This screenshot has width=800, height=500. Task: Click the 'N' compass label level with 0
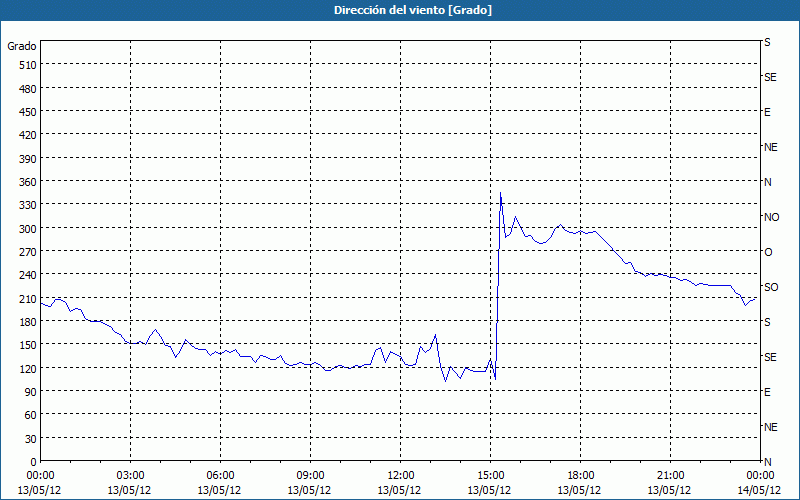[x=767, y=462]
